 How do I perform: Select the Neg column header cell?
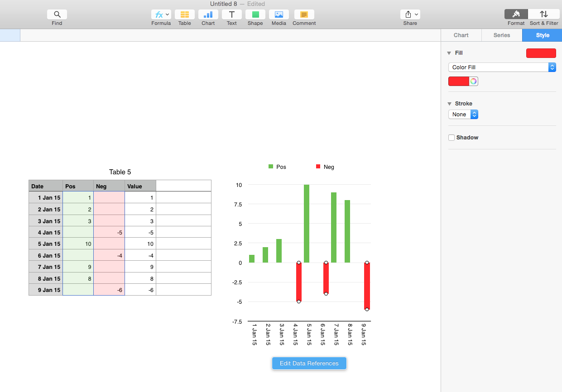[x=109, y=186]
